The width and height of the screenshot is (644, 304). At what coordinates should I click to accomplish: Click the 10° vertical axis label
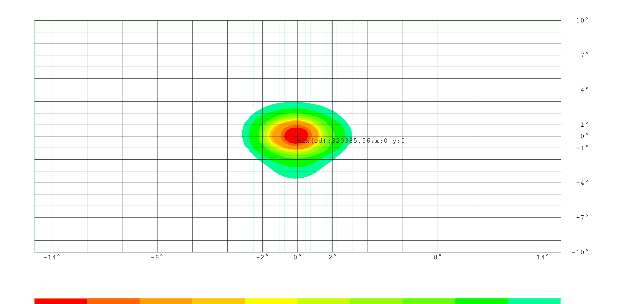[x=582, y=20]
